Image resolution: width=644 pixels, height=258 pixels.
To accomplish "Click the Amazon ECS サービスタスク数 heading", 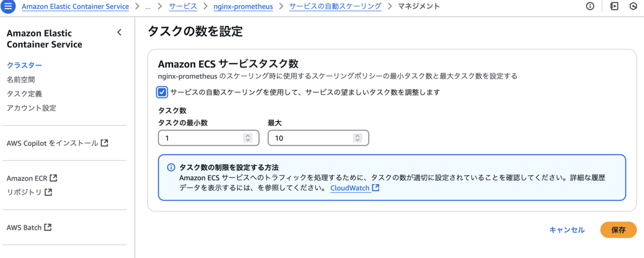I will (228, 64).
